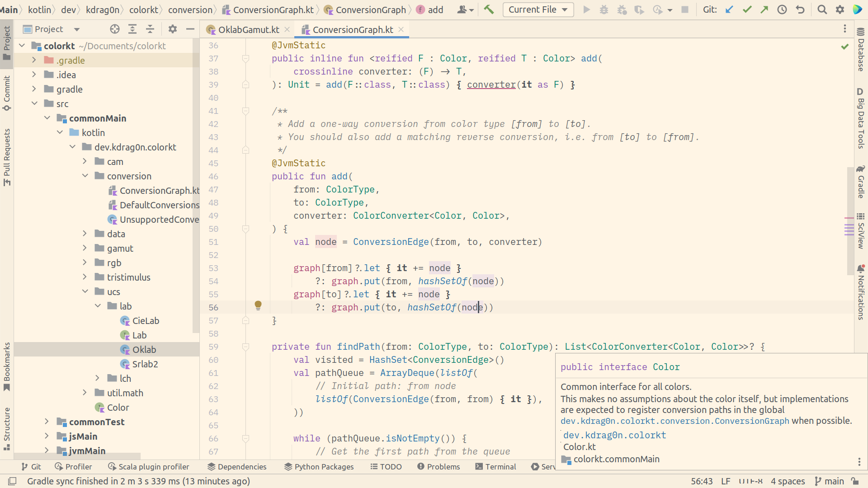This screenshot has width=868, height=488.
Task: Open the Current File run configuration dropdown
Action: (x=538, y=9)
